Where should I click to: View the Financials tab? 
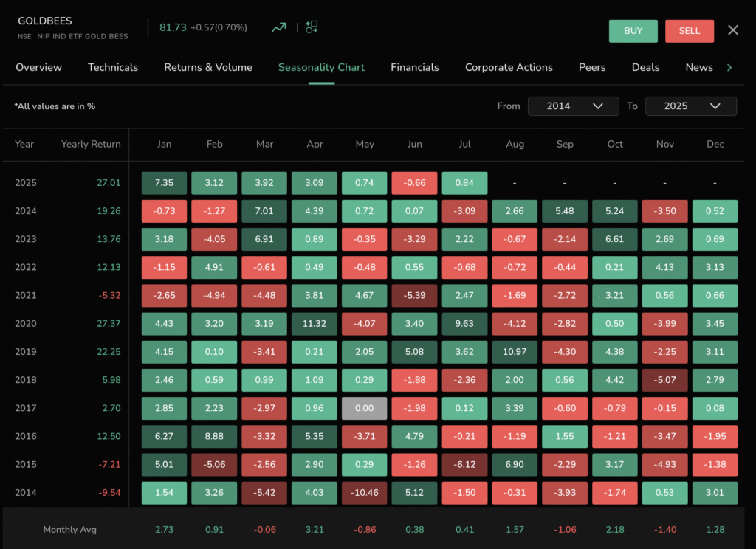[x=415, y=67]
